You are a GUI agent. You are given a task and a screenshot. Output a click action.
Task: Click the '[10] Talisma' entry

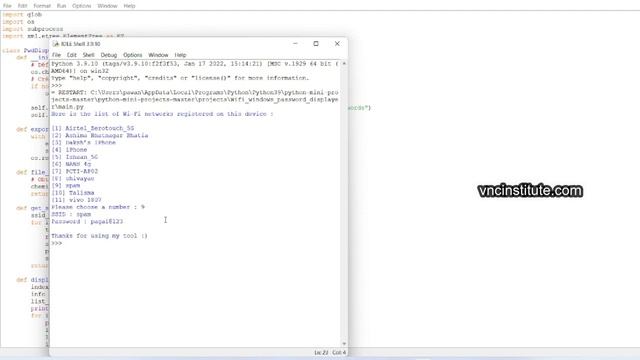click(x=73, y=193)
